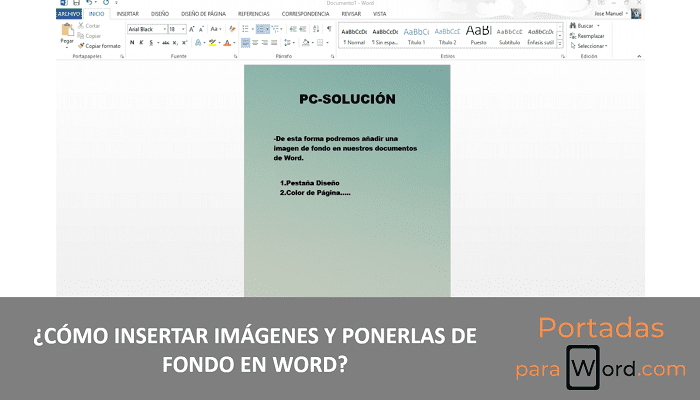Decrease paragraph indent
Screen dimensions: 700x400
click(x=293, y=29)
